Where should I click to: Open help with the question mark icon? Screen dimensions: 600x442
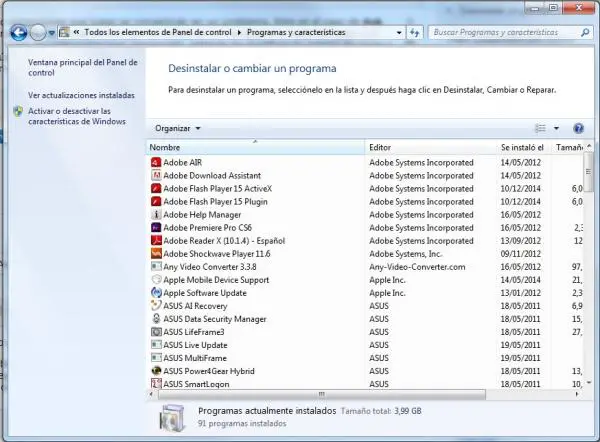(x=578, y=128)
